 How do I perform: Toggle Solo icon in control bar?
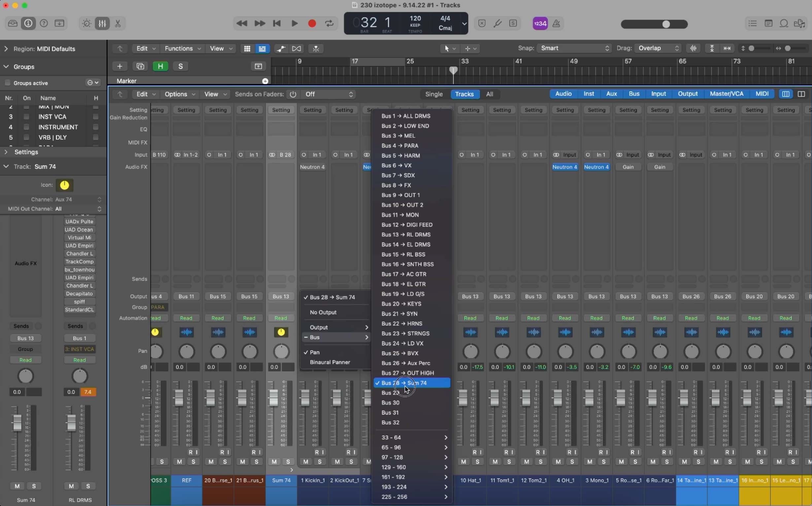click(x=513, y=23)
